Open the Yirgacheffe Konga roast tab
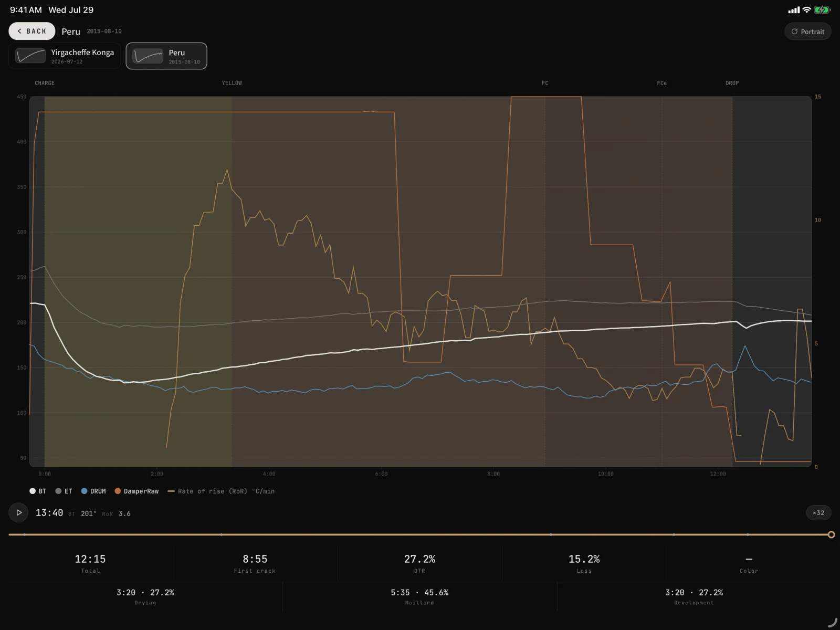This screenshot has width=840, height=630. 65,56
